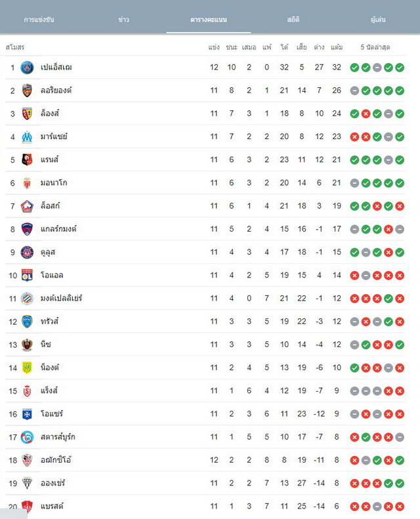Viewport: 420px width, 519px height.
Task: Click the Marseille club logo
Action: point(27,136)
